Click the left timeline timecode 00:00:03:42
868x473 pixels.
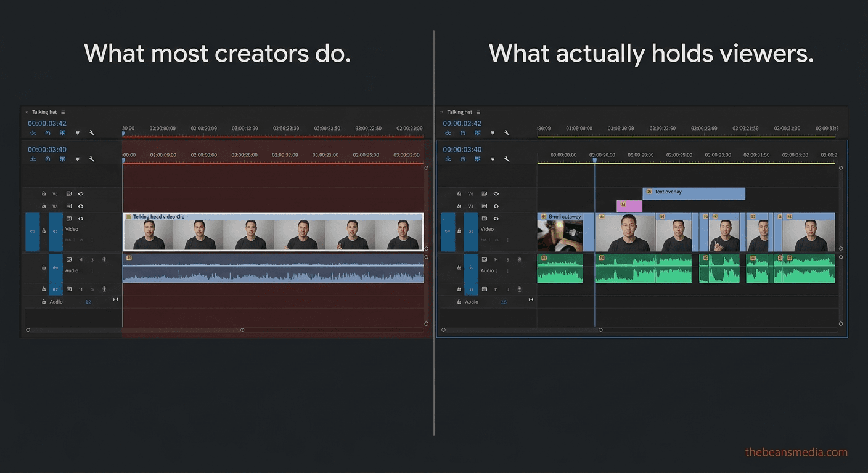tap(47, 123)
